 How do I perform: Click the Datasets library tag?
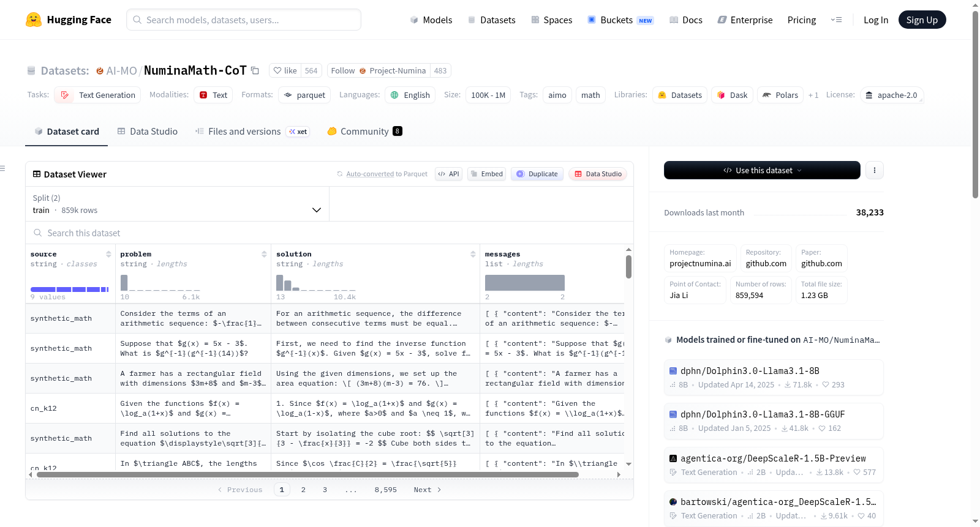(680, 95)
